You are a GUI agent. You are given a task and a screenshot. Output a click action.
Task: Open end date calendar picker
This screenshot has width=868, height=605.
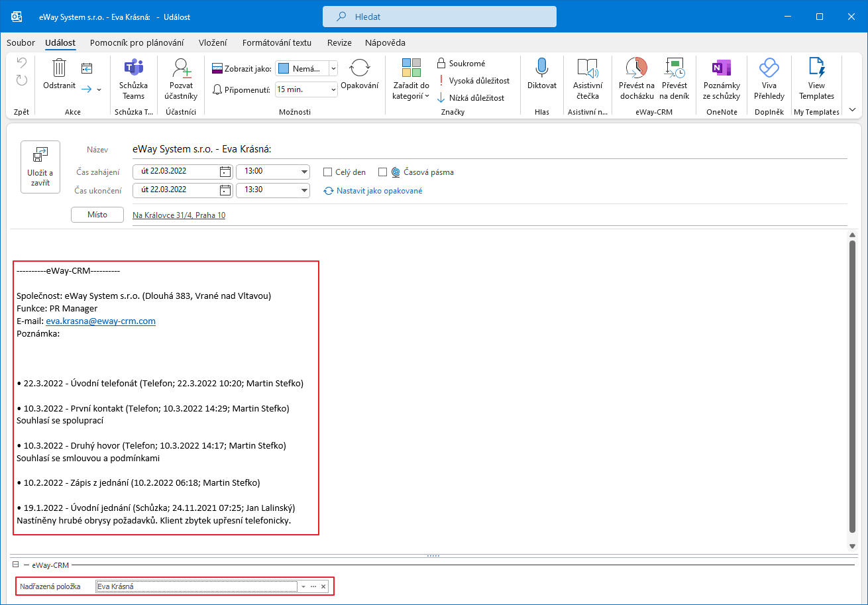tap(225, 190)
